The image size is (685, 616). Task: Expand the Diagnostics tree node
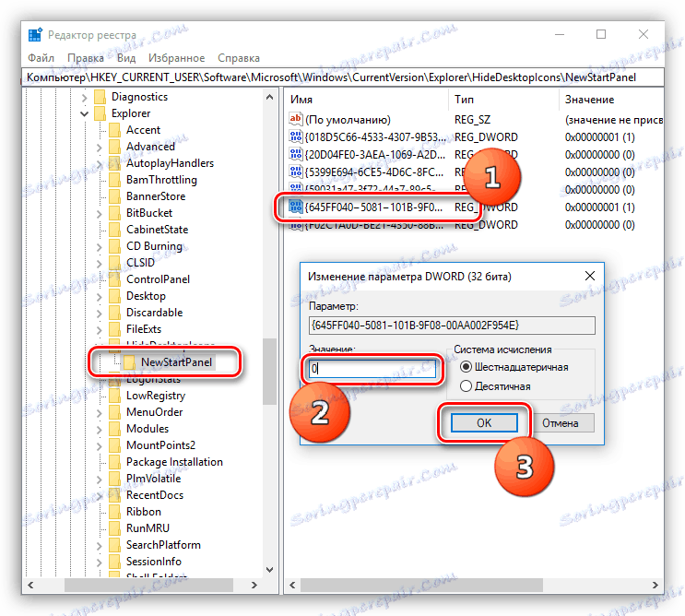click(84, 97)
